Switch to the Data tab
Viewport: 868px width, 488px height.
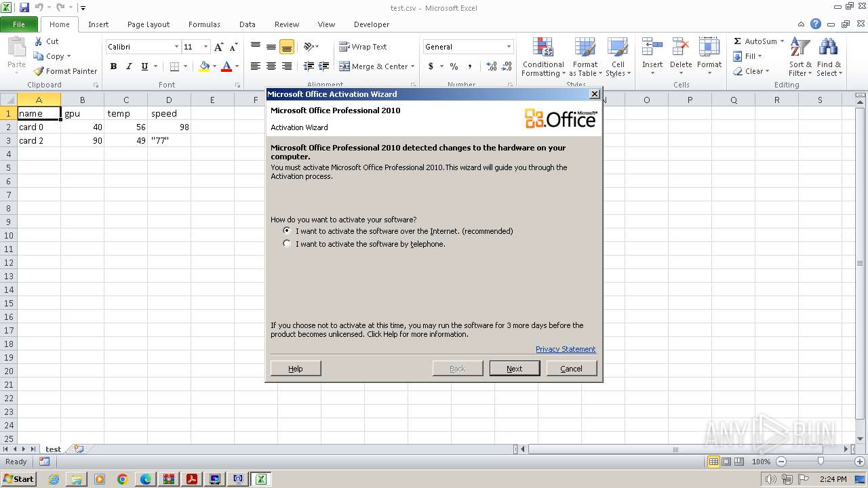click(248, 24)
